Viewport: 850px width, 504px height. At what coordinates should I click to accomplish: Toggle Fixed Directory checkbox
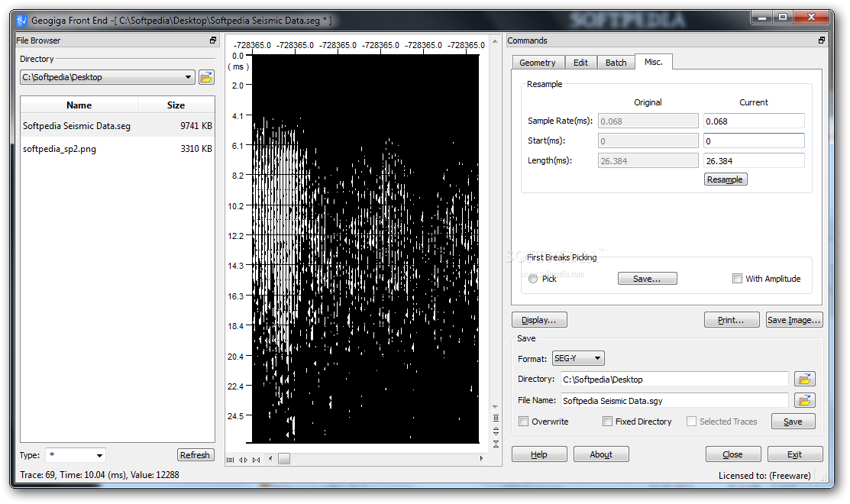(x=608, y=421)
